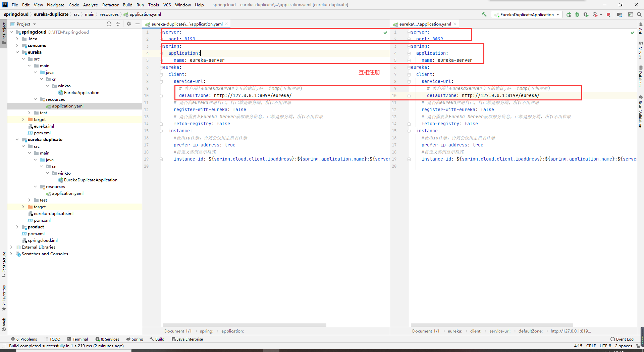Close the eureka-duplicate application.yaml tab

pos(226,24)
